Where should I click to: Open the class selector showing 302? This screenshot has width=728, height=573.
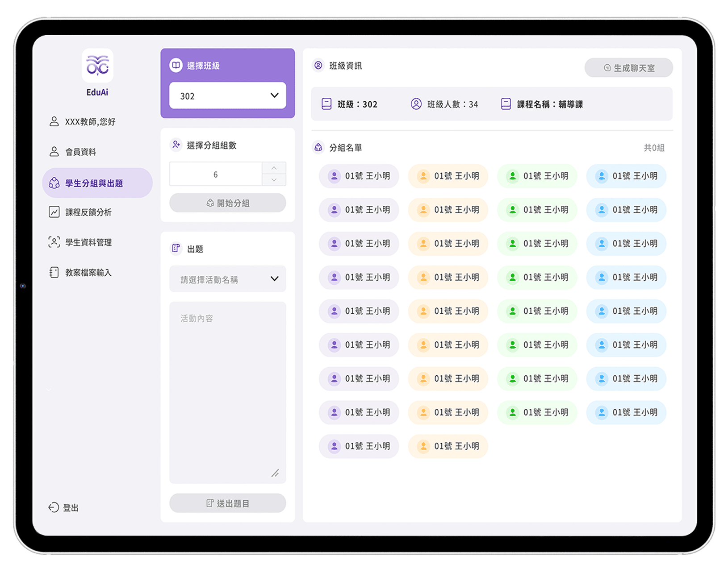pyautogui.click(x=228, y=95)
